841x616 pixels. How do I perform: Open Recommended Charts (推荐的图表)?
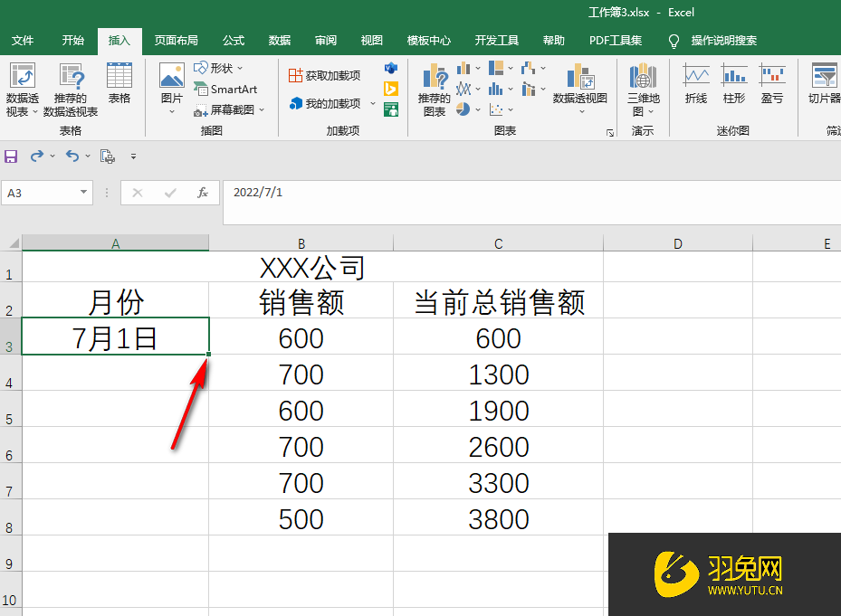coord(435,90)
